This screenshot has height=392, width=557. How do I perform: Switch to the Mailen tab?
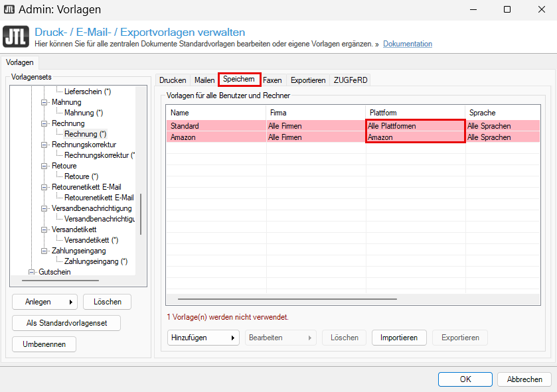204,80
